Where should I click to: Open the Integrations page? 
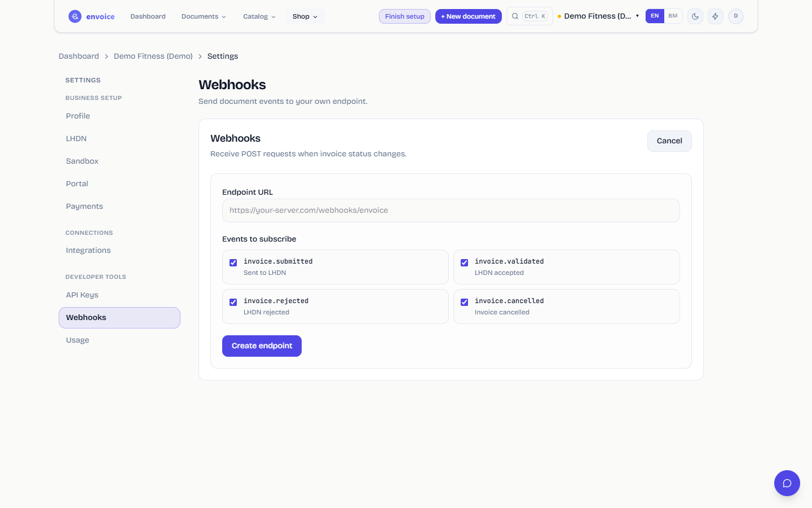pyautogui.click(x=120, y=250)
